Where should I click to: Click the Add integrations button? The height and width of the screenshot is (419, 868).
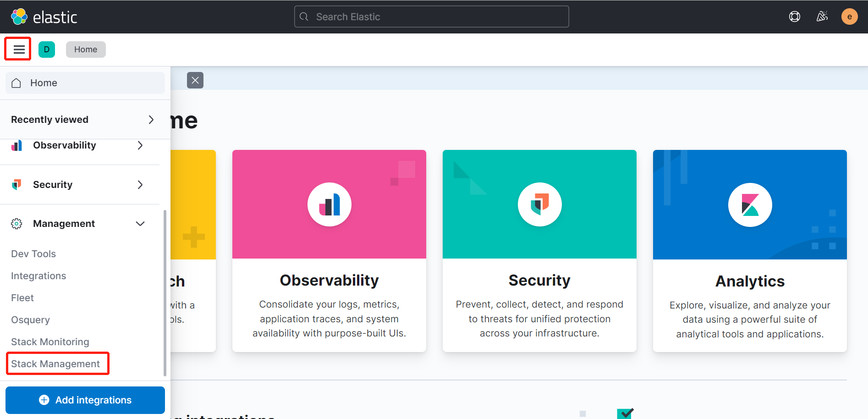click(85, 400)
